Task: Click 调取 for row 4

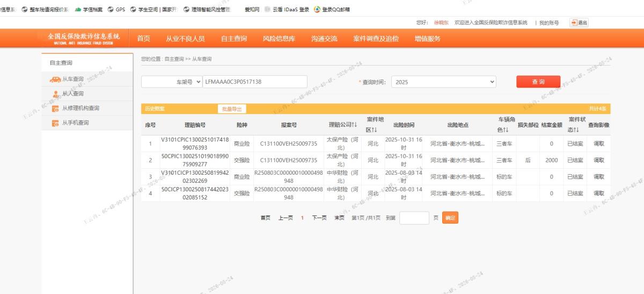Action: (598, 193)
